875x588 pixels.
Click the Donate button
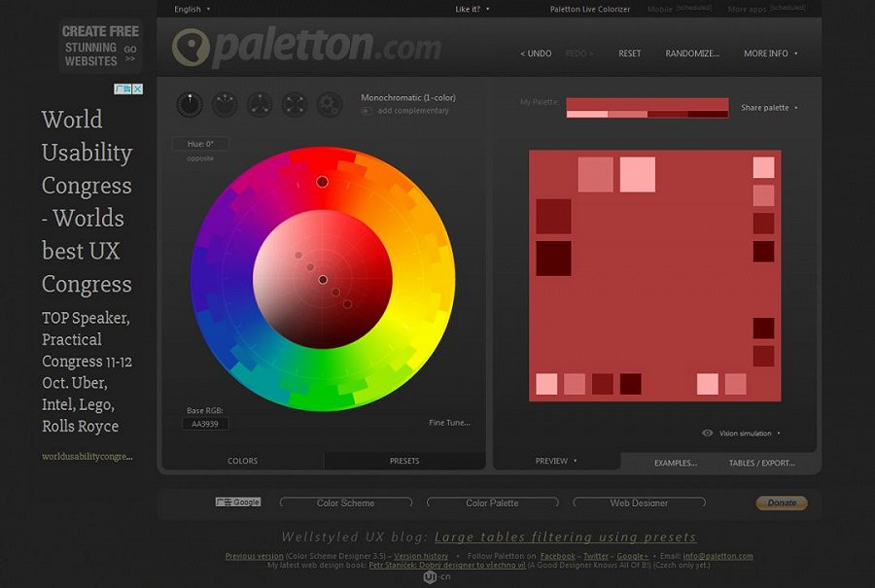[782, 502]
